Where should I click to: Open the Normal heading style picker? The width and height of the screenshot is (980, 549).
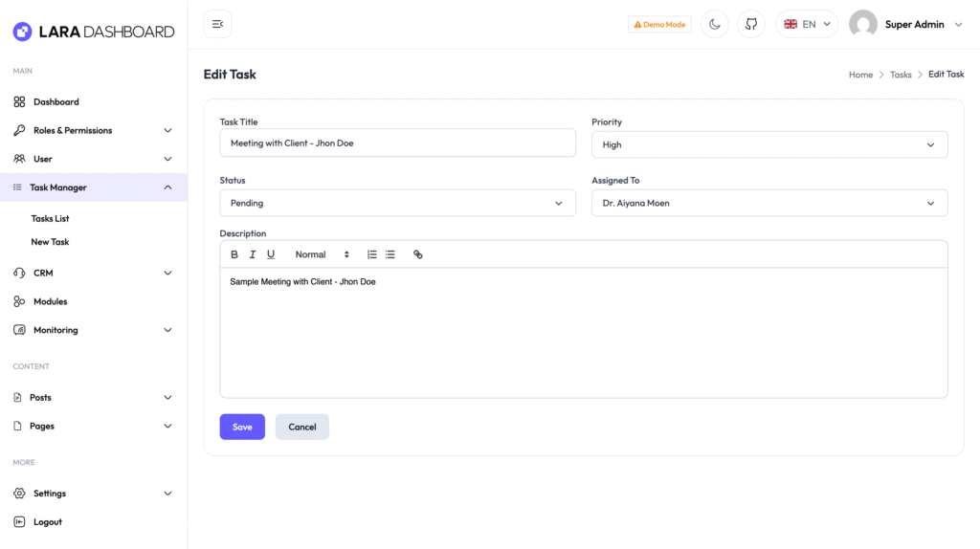[x=322, y=254]
